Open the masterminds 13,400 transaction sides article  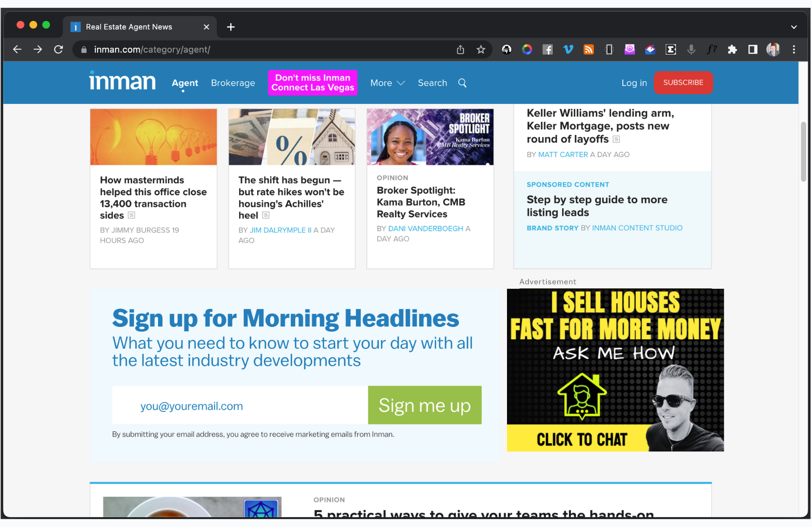(x=153, y=198)
